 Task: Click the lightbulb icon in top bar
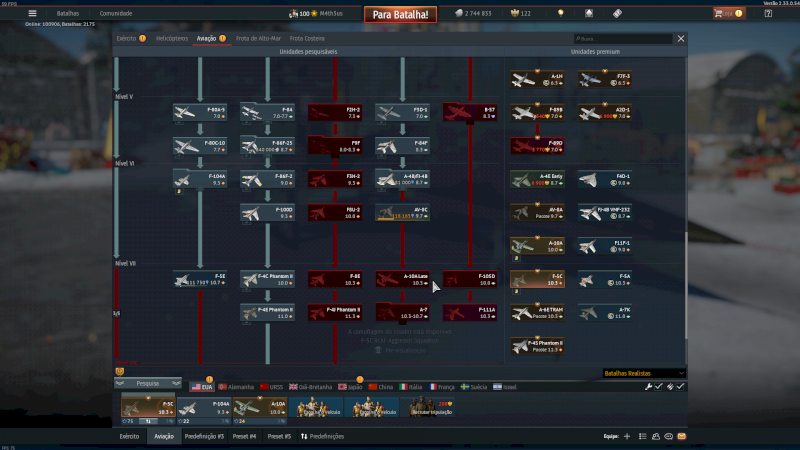(x=560, y=13)
